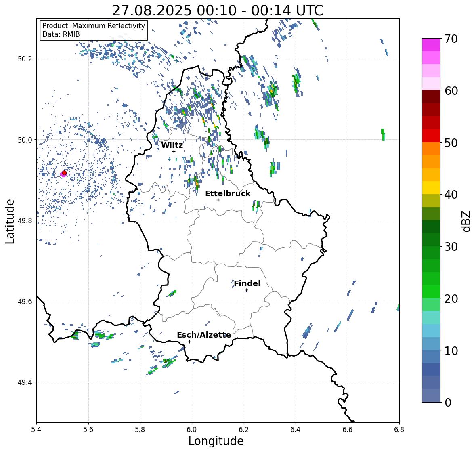Click the 6.4 longitude tick label
Image resolution: width=476 pixels, height=451 pixels.
click(x=296, y=429)
